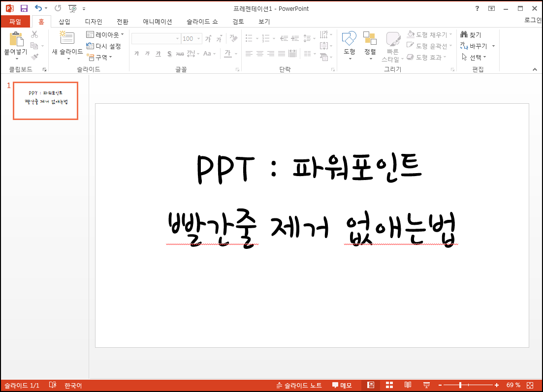This screenshot has width=543, height=392.
Task: Click the Find (찾기) binoculars button
Action: tap(471, 34)
